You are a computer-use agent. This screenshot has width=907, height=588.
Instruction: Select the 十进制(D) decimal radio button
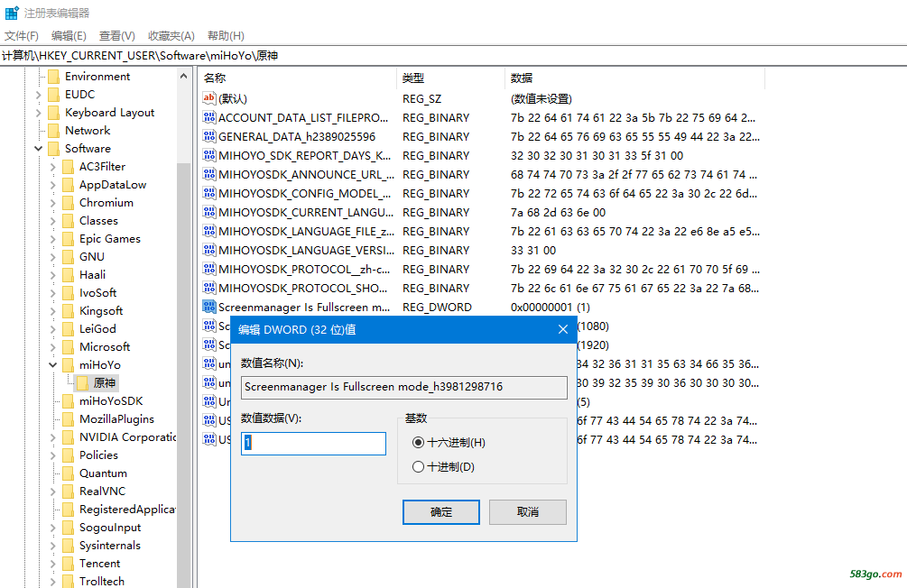[418, 466]
